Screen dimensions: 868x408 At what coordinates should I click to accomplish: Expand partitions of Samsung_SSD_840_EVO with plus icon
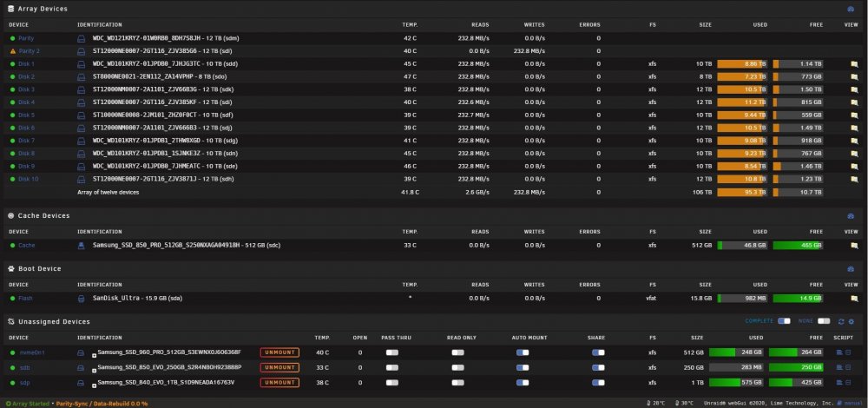(x=94, y=385)
